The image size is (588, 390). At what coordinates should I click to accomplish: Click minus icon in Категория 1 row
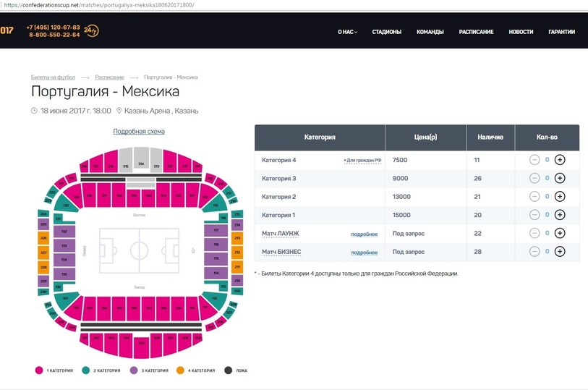pos(534,215)
